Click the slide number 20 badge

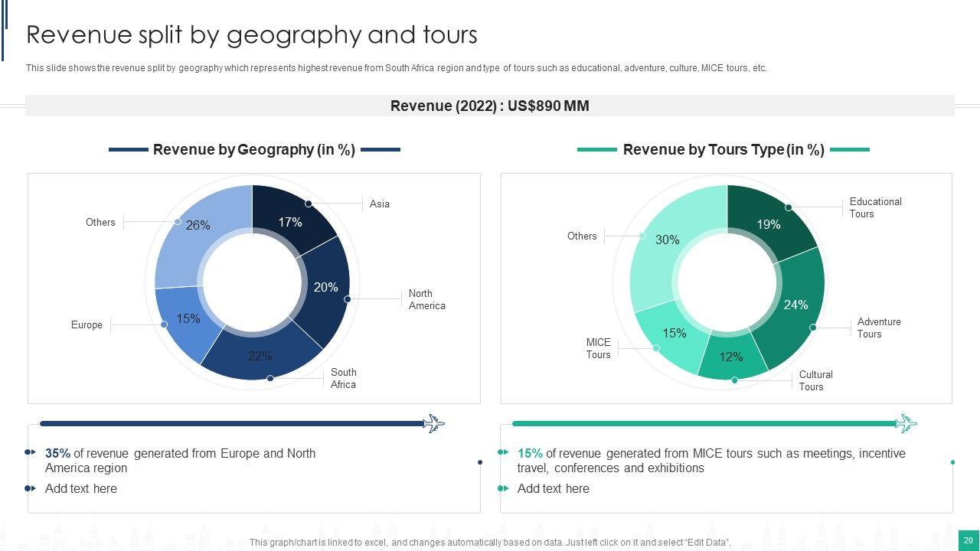click(x=968, y=540)
